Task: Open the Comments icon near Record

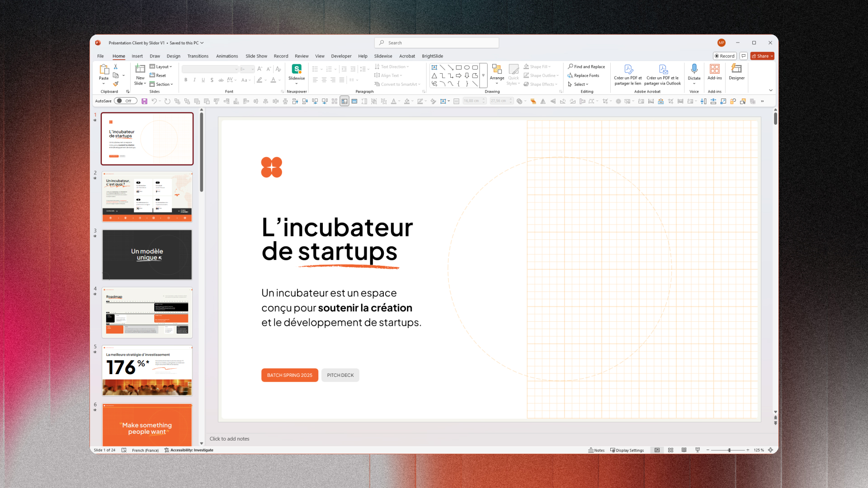Action: 744,56
